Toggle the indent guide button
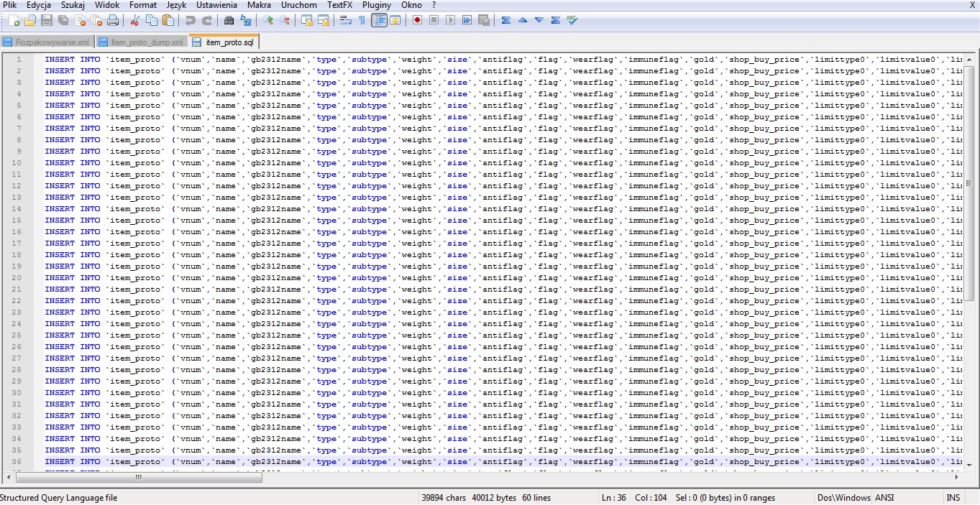Image resolution: width=980 pixels, height=505 pixels. click(x=379, y=20)
